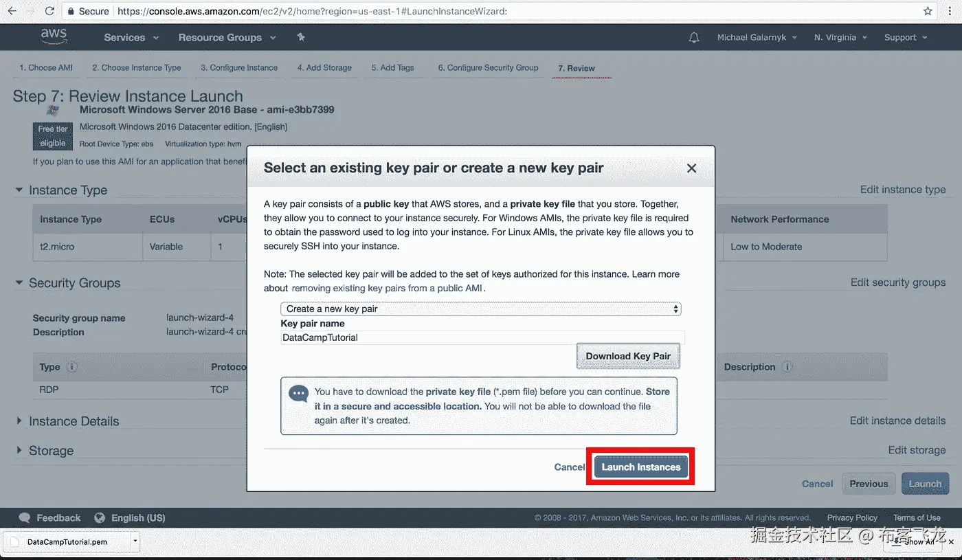
Task: Expand the Storage section
Action: click(x=20, y=451)
